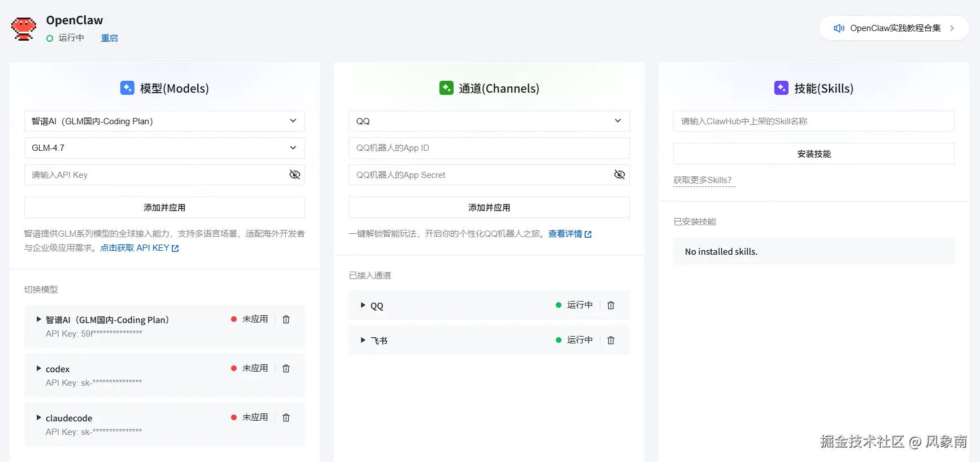The image size is (980, 462).
Task: Click the 切换模型 label
Action: (41, 290)
